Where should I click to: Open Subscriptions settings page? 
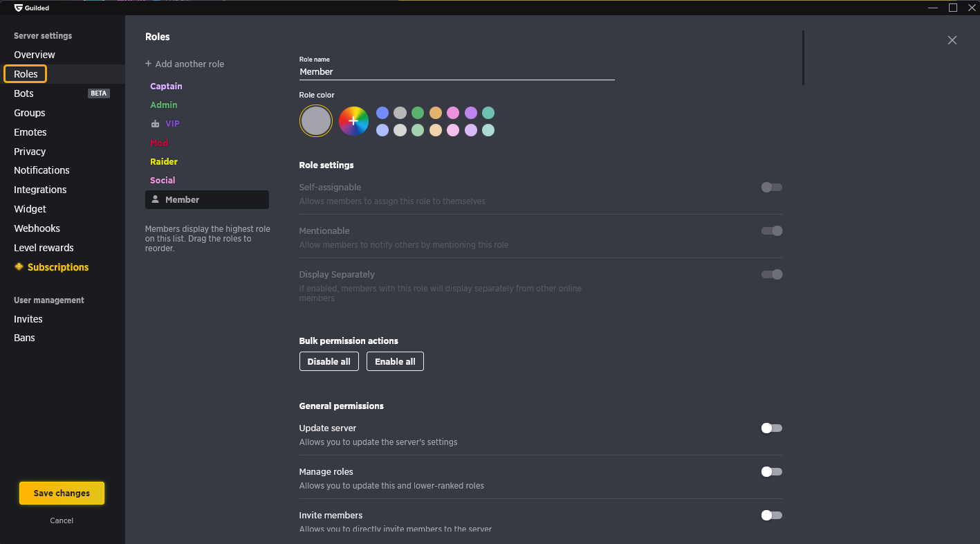[58, 267]
